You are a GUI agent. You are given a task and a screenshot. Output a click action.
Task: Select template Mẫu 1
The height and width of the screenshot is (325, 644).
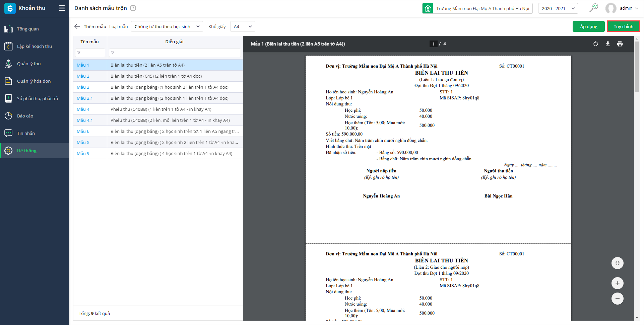(x=83, y=65)
